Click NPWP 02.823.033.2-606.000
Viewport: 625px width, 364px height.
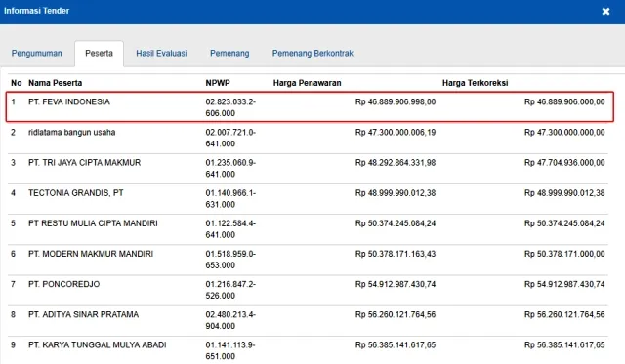(x=230, y=107)
